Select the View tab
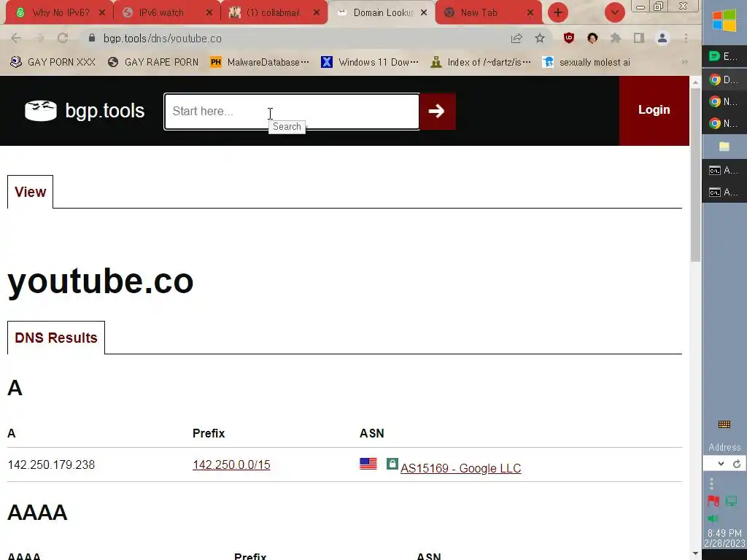 pos(30,192)
